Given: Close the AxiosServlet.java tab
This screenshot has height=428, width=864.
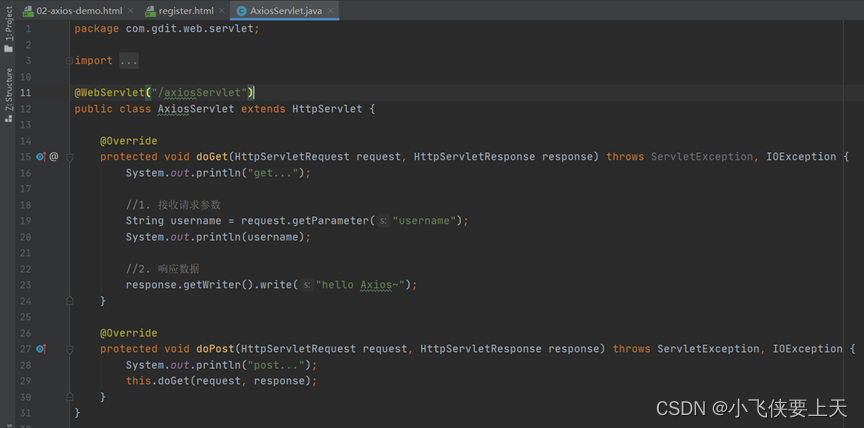Looking at the screenshot, I should point(332,10).
